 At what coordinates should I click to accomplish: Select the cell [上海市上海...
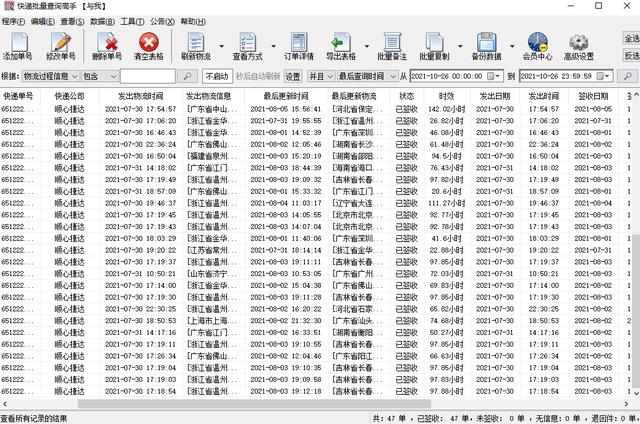[211, 321]
